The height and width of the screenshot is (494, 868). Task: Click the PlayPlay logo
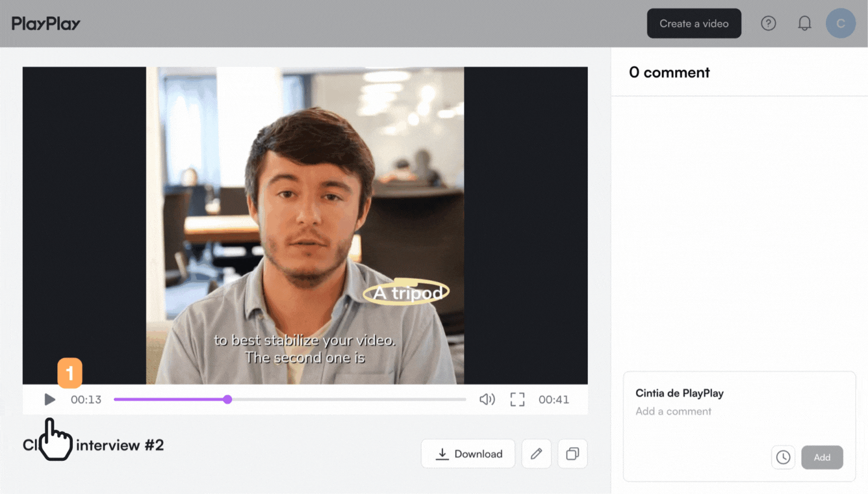46,23
